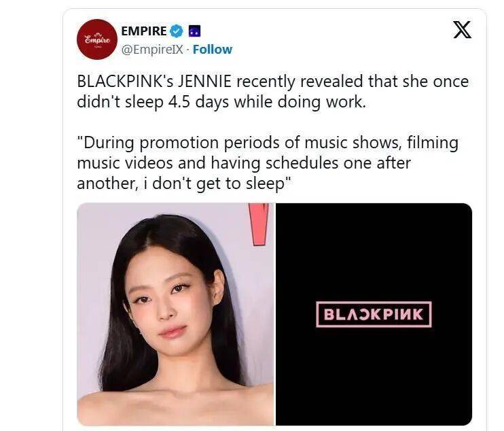Open the EMPIRE display name

tap(144, 31)
